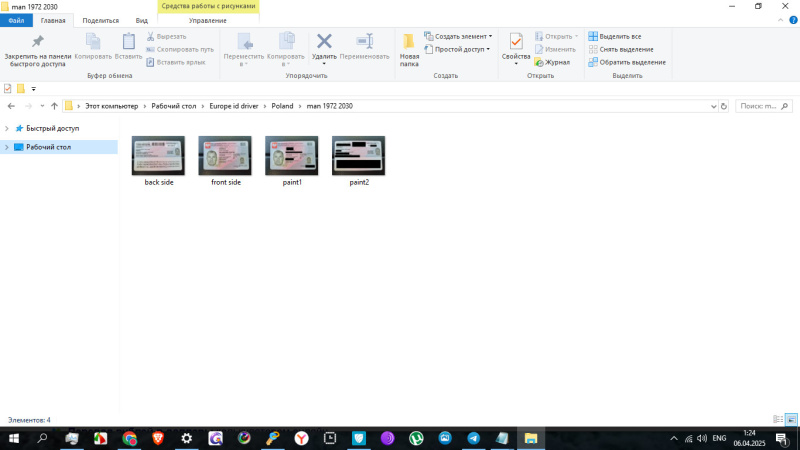Switch to large thumbnails view
Viewport: 800px width, 450px height.
(791, 420)
